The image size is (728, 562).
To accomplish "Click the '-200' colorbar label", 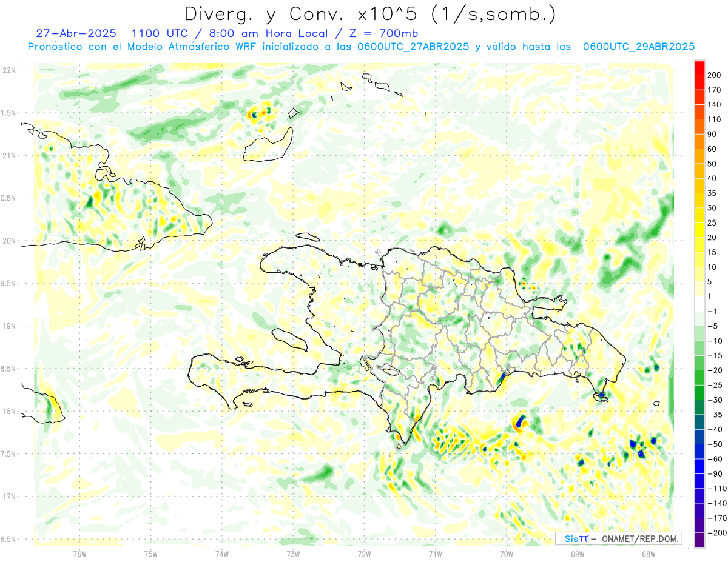I will pos(716,533).
